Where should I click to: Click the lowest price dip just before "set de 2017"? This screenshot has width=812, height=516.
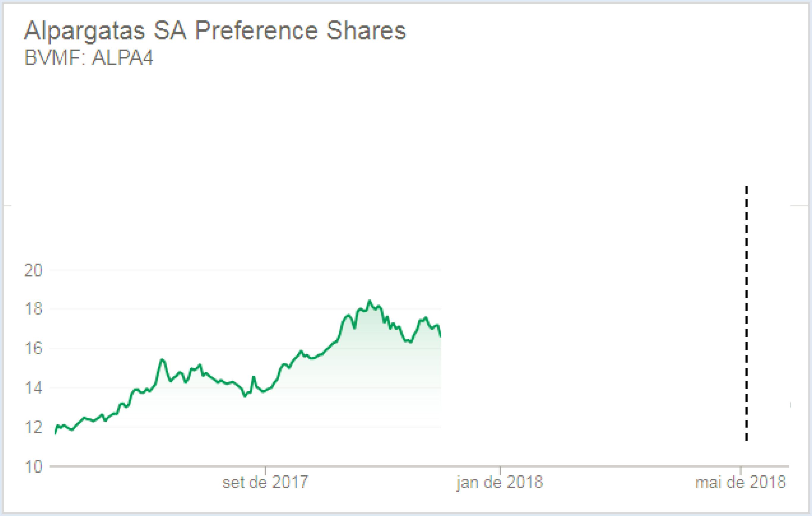pyautogui.click(x=245, y=396)
